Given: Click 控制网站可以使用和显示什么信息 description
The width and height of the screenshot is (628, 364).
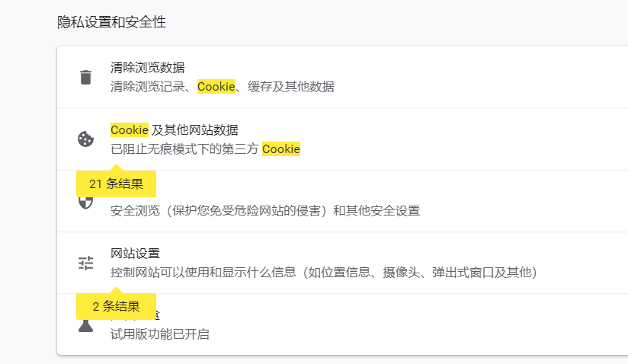Looking at the screenshot, I should (323, 272).
